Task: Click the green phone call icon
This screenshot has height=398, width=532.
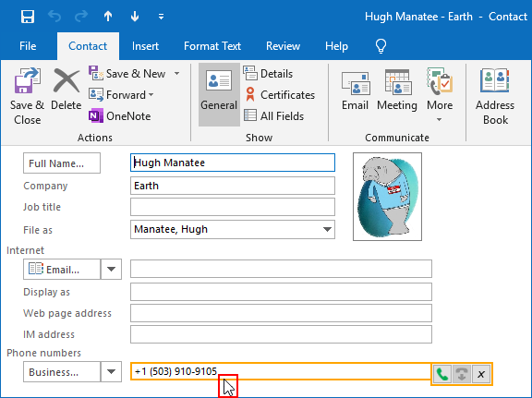Action: click(441, 374)
